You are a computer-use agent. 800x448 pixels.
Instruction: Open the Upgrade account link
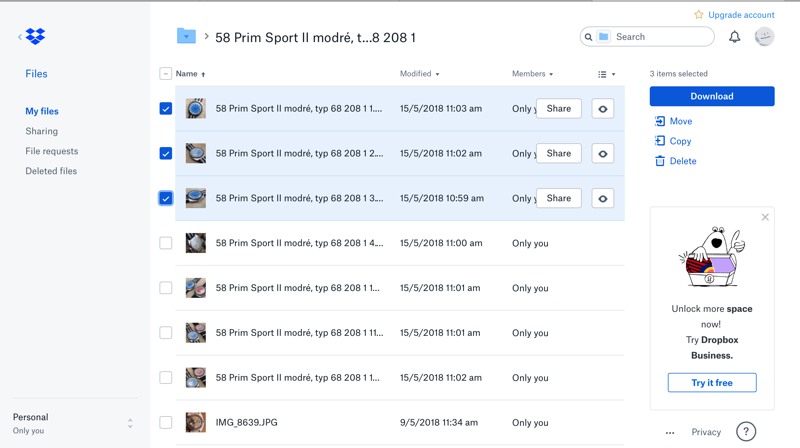[x=741, y=15]
